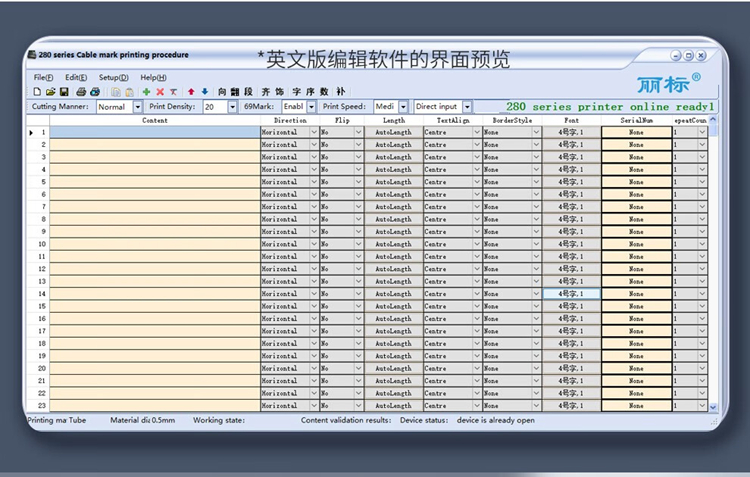Click SerialNum None button in row 1
Screen dimensions: 750x477
coord(636,132)
